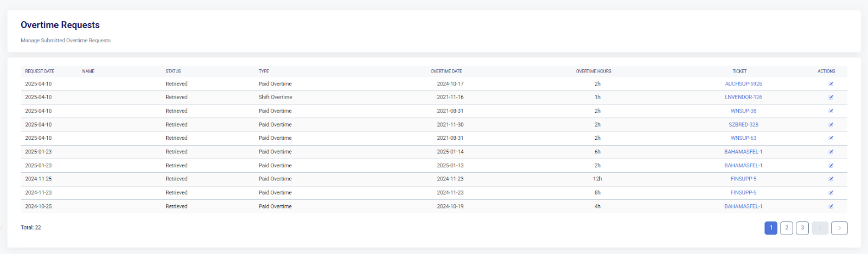
Task: Open edit action for WNSUP-38 request
Action: tap(831, 111)
